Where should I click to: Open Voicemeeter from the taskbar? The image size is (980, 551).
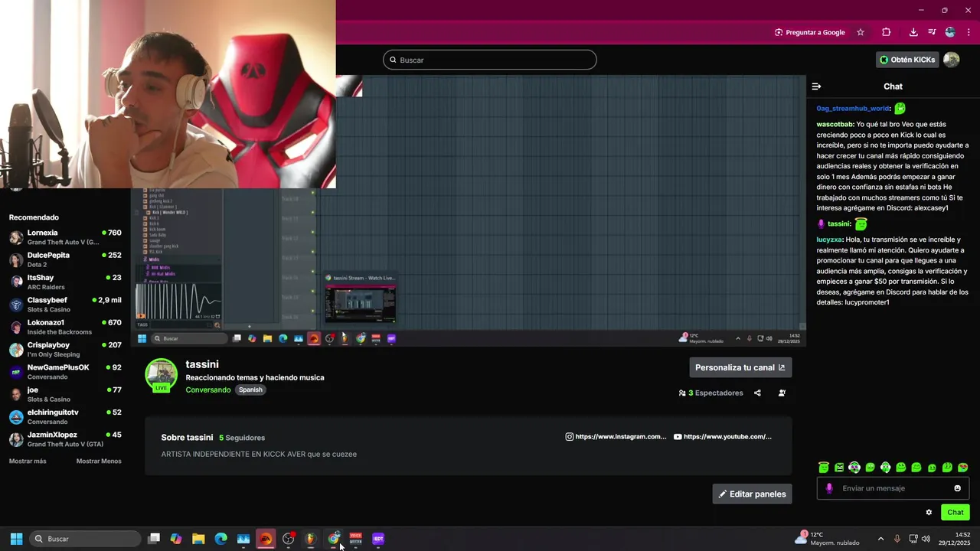click(355, 539)
